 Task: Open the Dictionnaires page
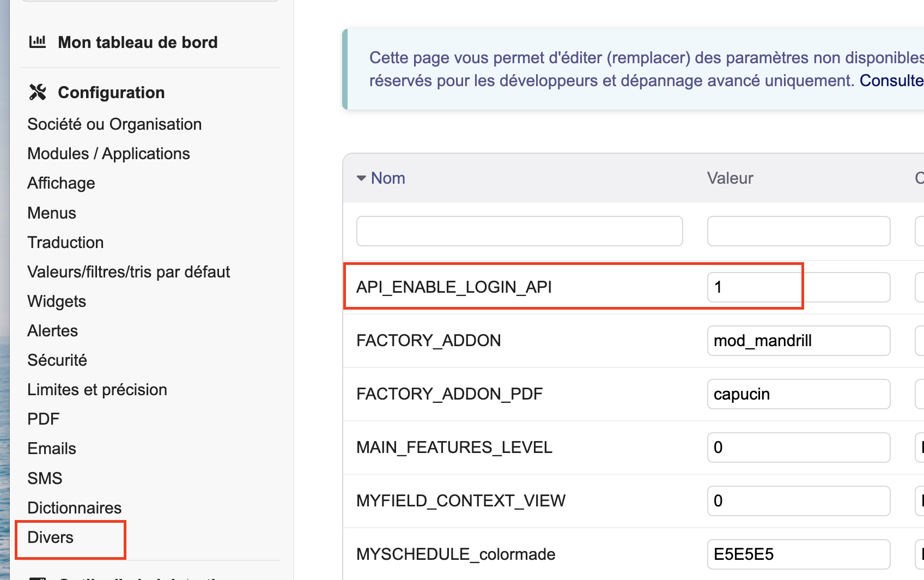(75, 507)
